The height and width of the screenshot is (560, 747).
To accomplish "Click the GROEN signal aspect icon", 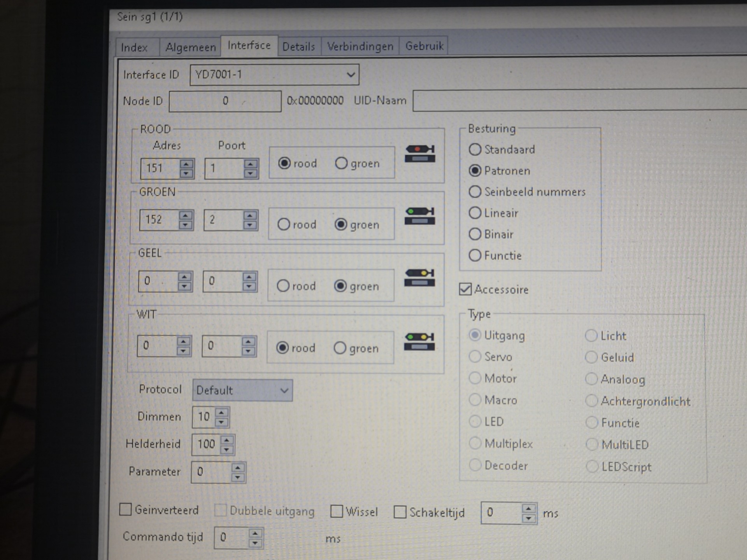I will pos(419,216).
